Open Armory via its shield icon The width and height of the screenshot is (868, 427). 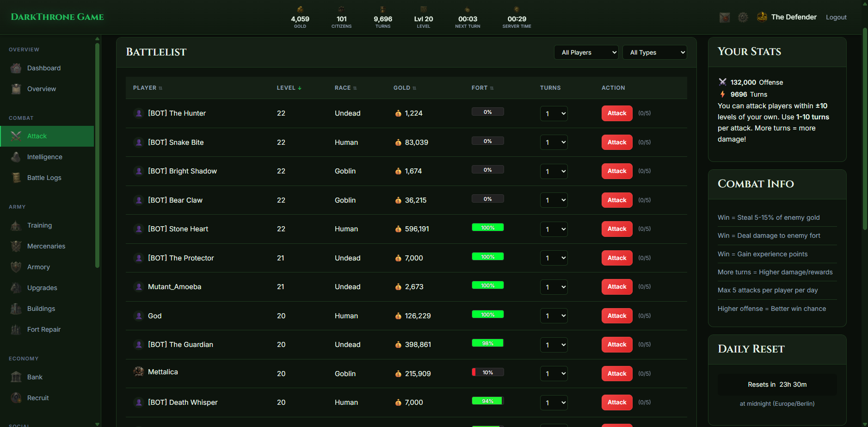coord(16,267)
